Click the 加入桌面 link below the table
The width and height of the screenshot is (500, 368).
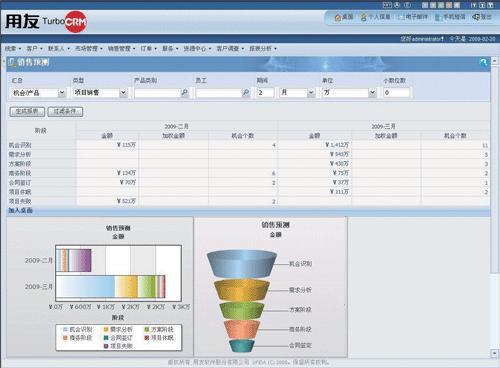(20, 210)
